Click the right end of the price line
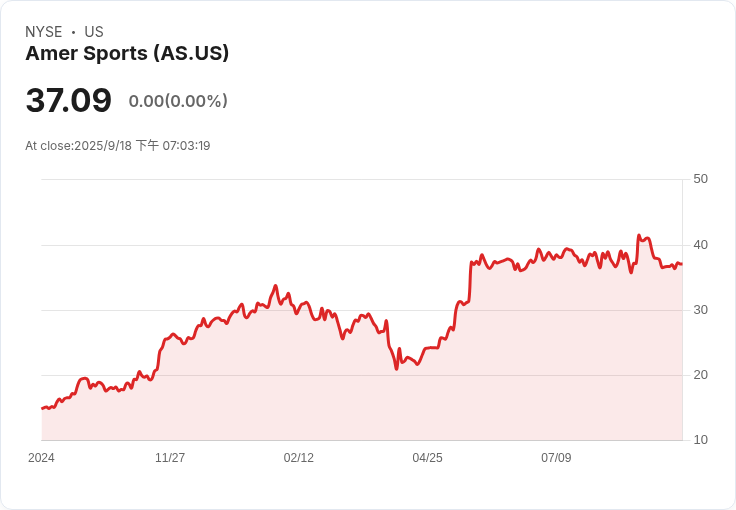 click(682, 264)
